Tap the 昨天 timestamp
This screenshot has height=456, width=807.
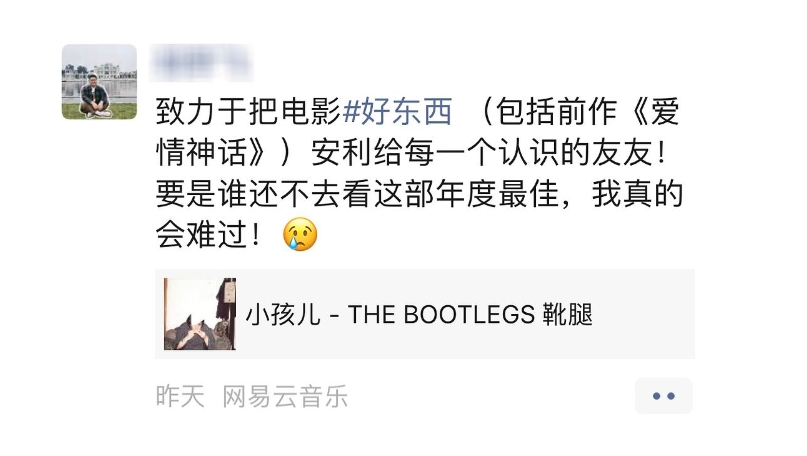(x=180, y=397)
